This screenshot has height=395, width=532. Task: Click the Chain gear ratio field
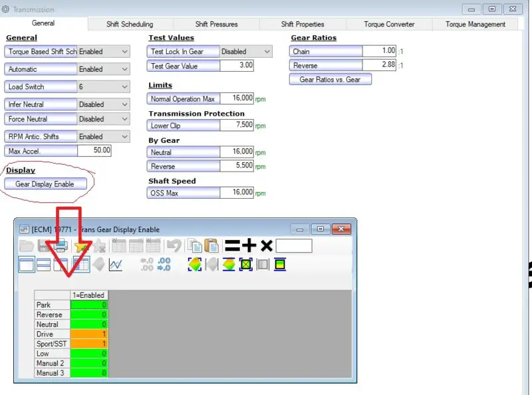pos(379,51)
